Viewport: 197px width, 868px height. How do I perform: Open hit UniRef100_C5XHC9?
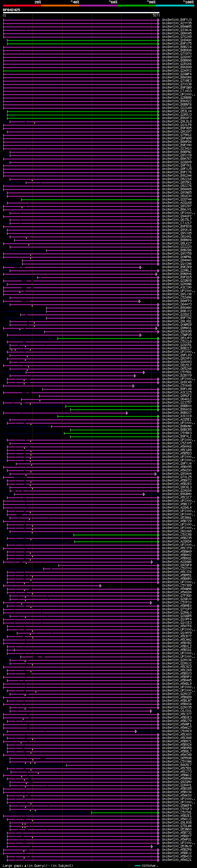tap(177, 731)
